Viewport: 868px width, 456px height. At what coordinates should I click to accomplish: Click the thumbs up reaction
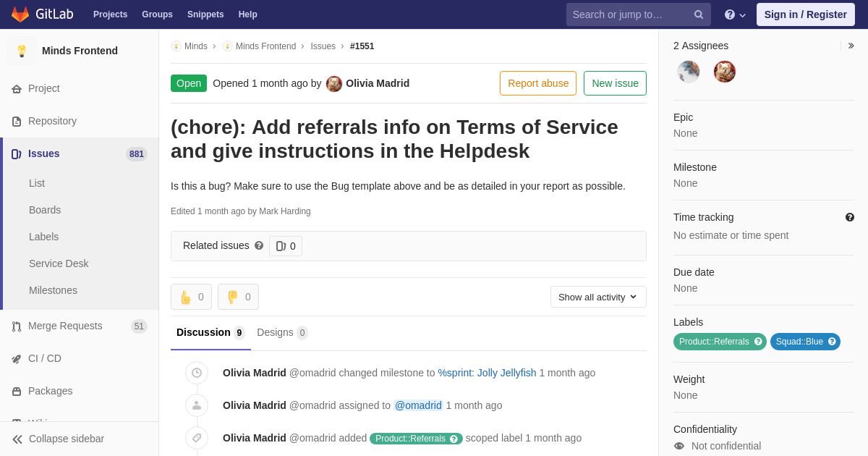pyautogui.click(x=191, y=297)
